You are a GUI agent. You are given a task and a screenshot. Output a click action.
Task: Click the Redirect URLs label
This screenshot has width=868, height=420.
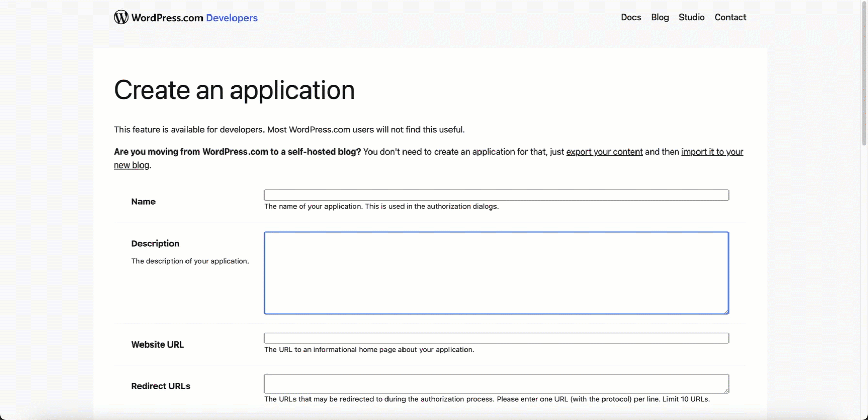point(161,386)
